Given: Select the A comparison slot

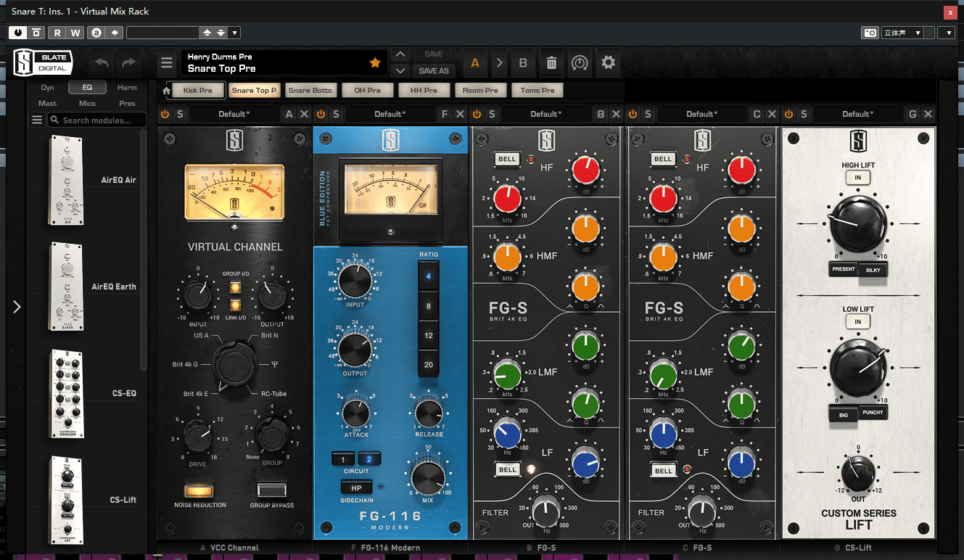Looking at the screenshot, I should coord(475,63).
